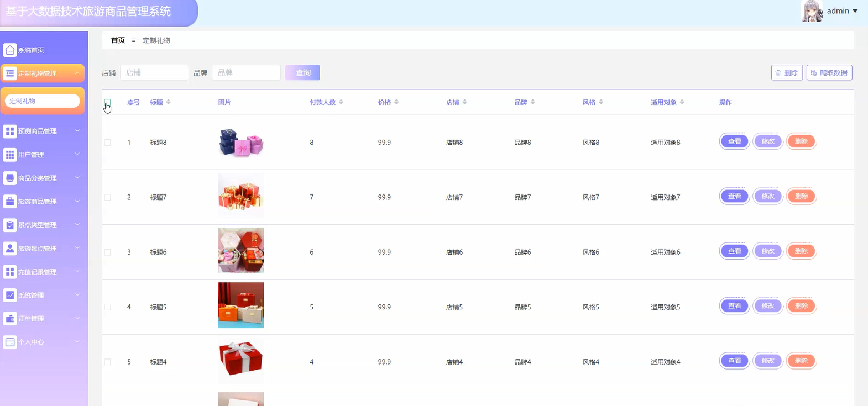The image size is (868, 406).
Task: Click 查看 for 标题5 row
Action: pyautogui.click(x=735, y=306)
